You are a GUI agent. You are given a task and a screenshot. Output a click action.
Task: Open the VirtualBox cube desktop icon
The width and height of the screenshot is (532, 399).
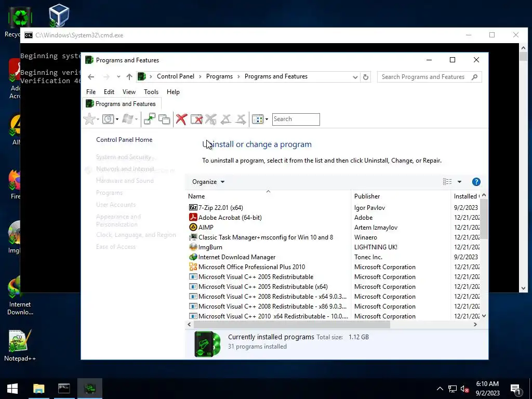(59, 15)
